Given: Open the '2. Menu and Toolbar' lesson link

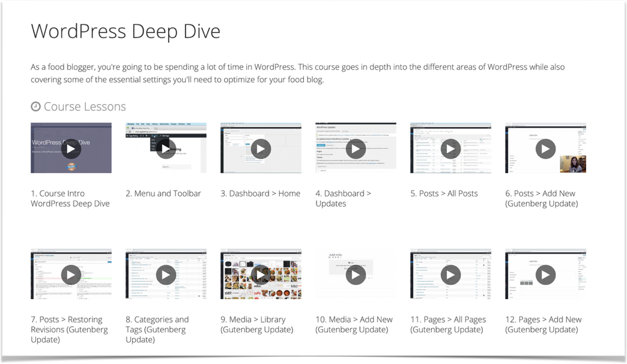Looking at the screenshot, I should click(163, 193).
